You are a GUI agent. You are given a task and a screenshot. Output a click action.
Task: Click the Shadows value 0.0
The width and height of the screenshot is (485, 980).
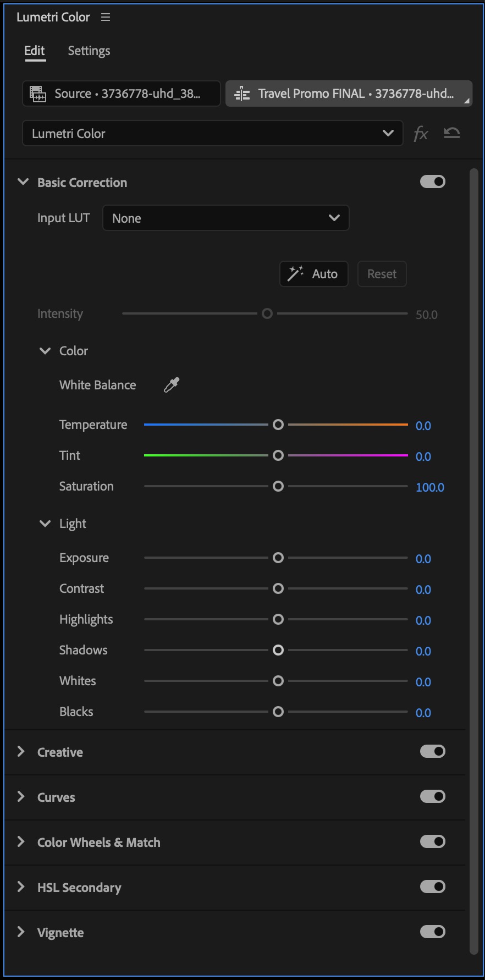423,651
